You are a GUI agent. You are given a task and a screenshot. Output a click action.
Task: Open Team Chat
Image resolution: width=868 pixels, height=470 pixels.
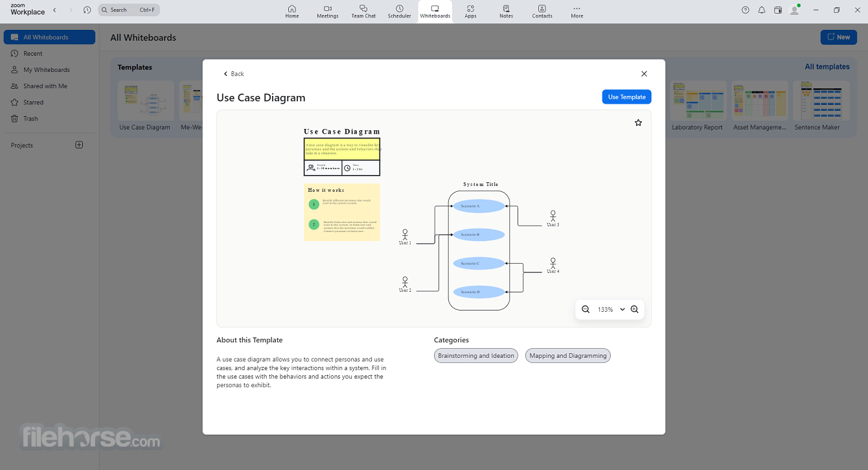pyautogui.click(x=363, y=12)
